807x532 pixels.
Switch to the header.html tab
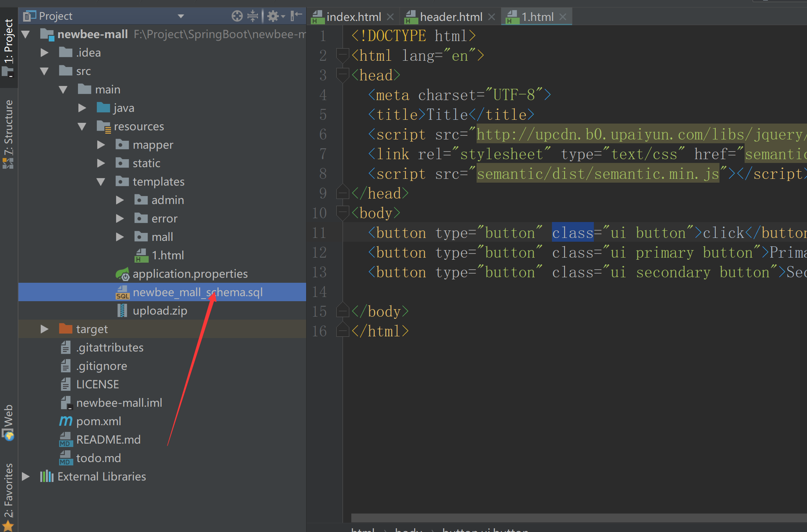[x=451, y=17]
